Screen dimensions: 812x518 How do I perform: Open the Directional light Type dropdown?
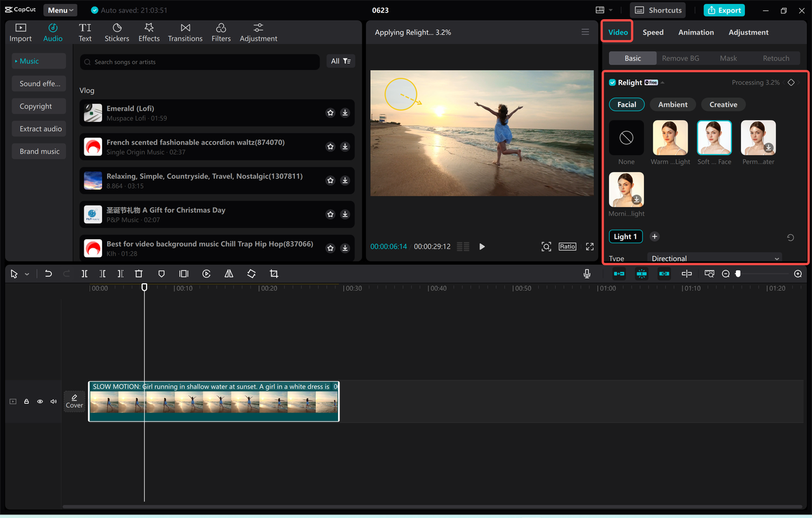pos(714,258)
